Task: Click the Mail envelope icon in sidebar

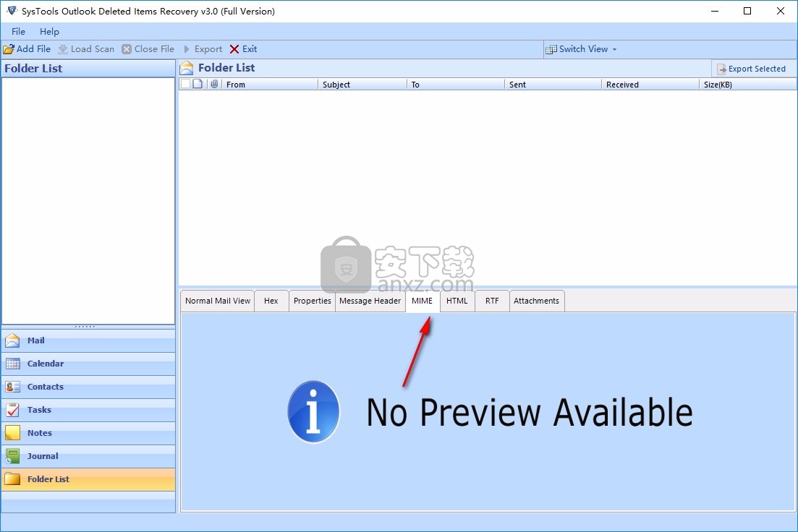Action: coord(13,340)
